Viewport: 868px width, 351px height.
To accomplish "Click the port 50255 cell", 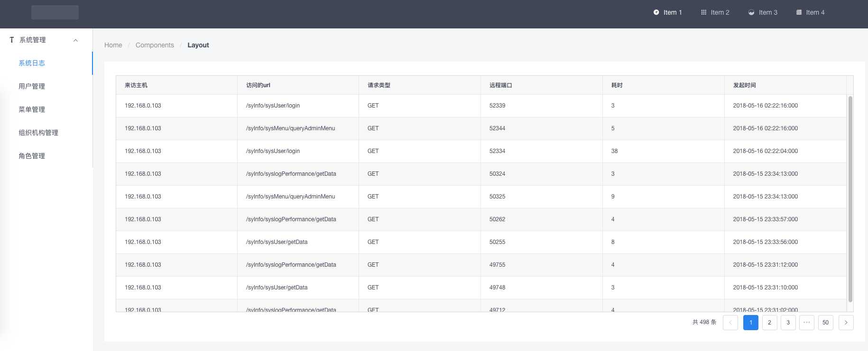I will tap(542, 242).
